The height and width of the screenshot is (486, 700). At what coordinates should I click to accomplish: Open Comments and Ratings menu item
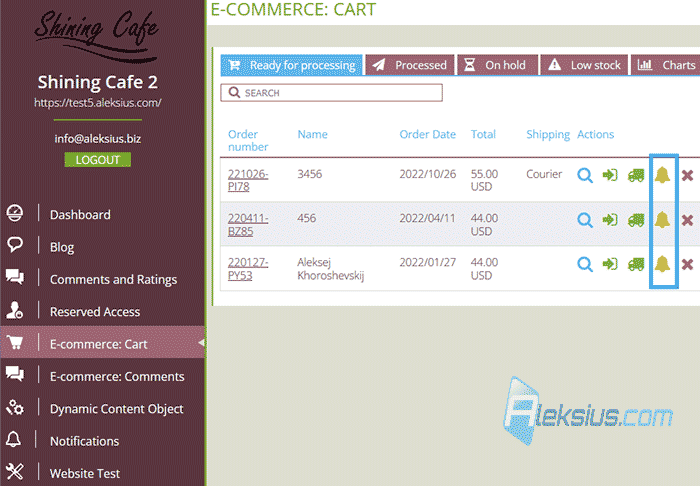click(113, 279)
